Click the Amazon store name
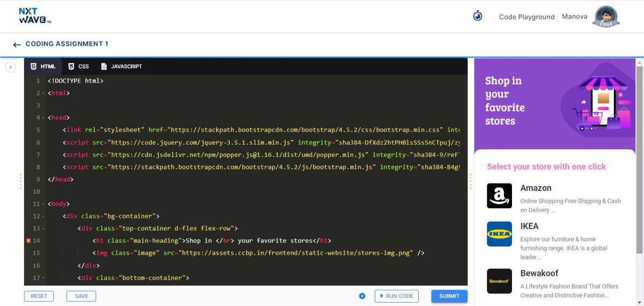The image size is (644, 306). tap(536, 188)
